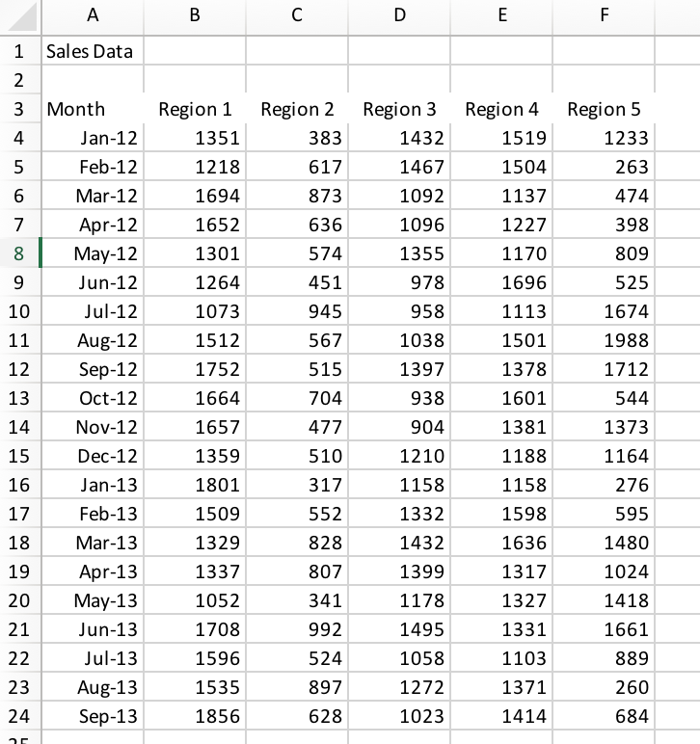Select row 24 header
The width and height of the screenshot is (700, 744).
[x=20, y=716]
